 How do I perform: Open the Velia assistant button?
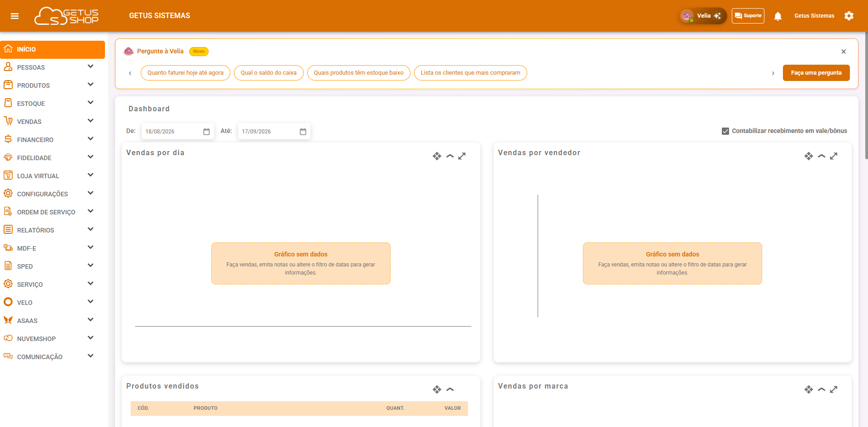point(702,16)
